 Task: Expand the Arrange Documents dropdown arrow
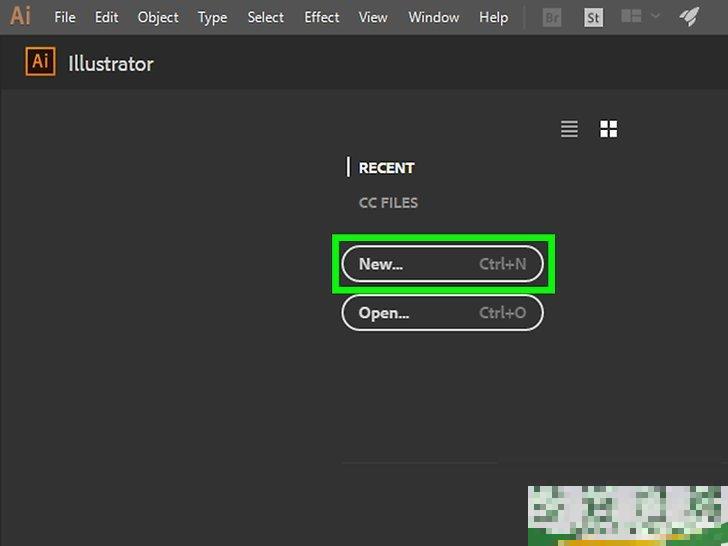point(655,17)
